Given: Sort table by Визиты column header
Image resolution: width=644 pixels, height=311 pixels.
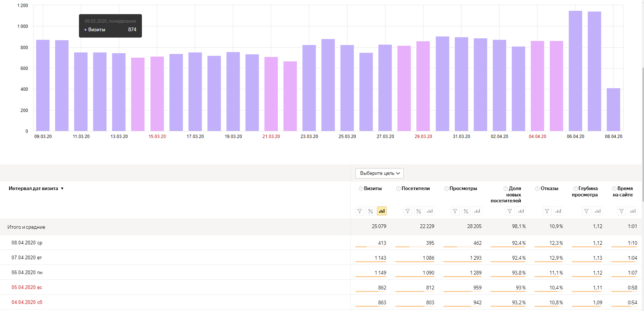Looking at the screenshot, I should (373, 189).
